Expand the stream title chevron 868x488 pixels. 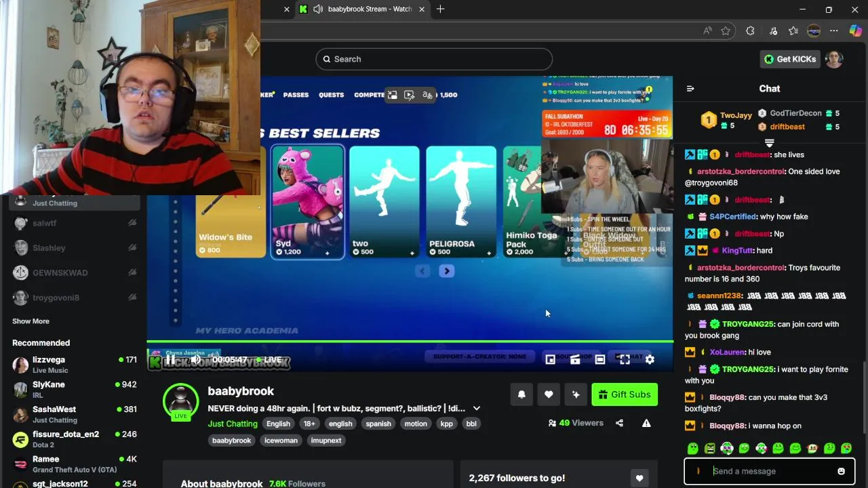point(477,408)
